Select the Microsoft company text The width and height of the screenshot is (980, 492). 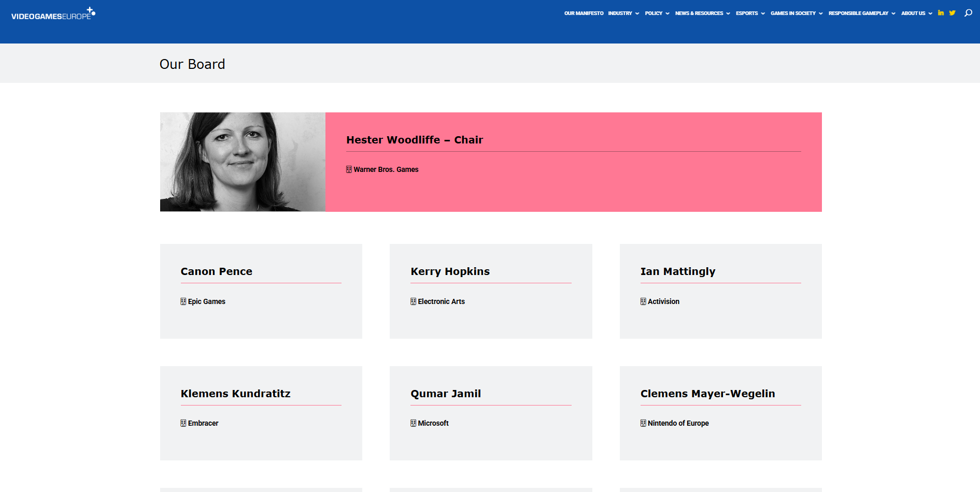click(433, 423)
